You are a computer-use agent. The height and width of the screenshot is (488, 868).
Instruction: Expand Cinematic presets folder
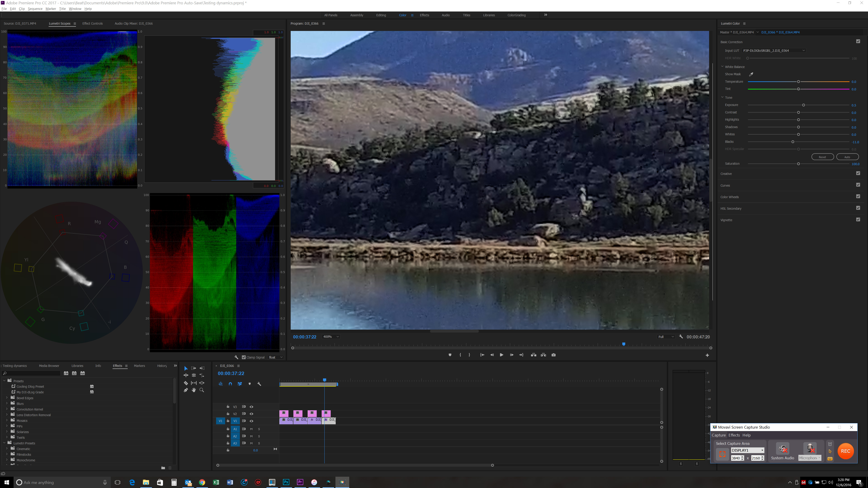point(7,449)
